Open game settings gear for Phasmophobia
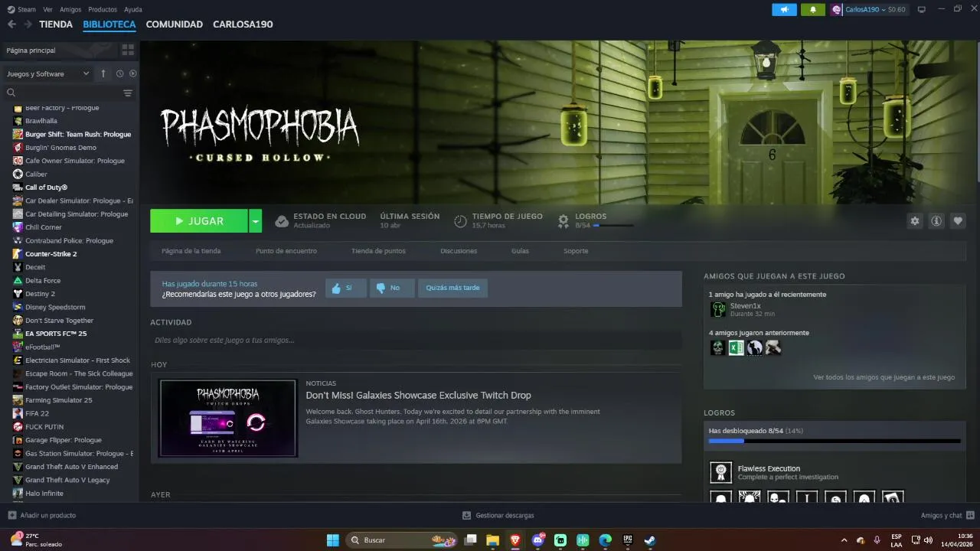 (914, 221)
